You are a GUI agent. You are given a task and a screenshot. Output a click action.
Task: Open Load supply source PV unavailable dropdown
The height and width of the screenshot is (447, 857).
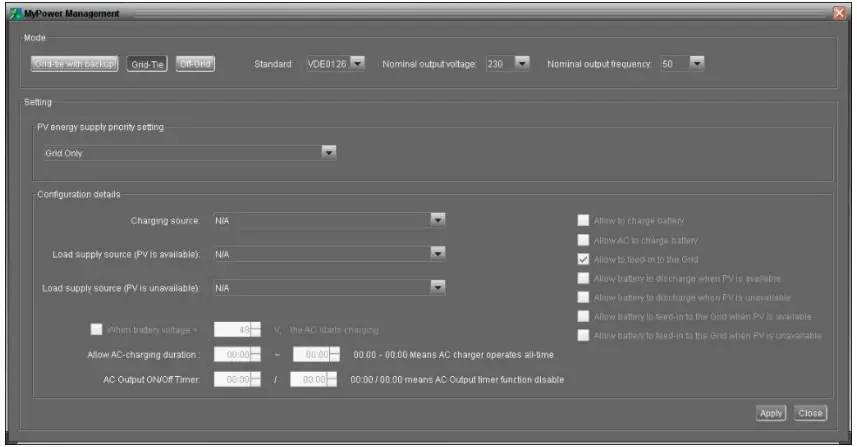[x=437, y=287]
